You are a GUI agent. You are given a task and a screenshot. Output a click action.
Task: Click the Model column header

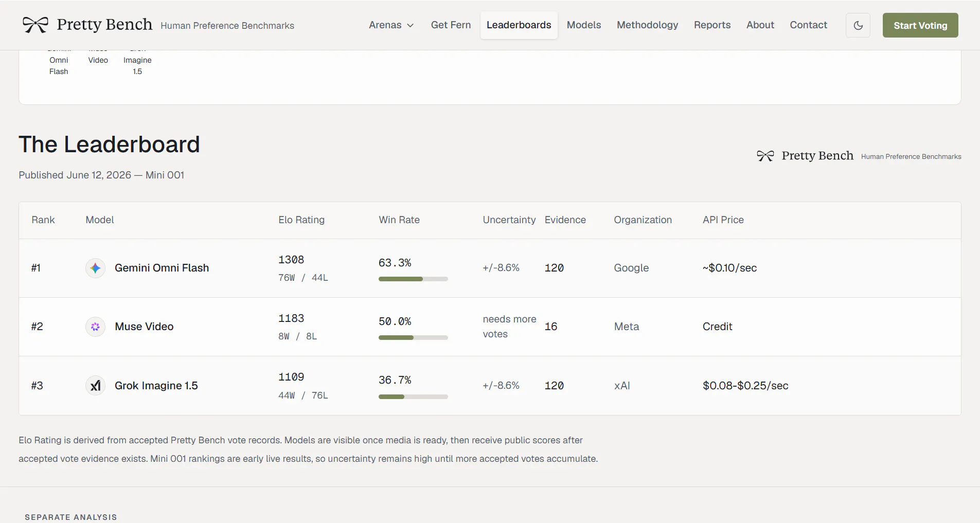tap(99, 220)
